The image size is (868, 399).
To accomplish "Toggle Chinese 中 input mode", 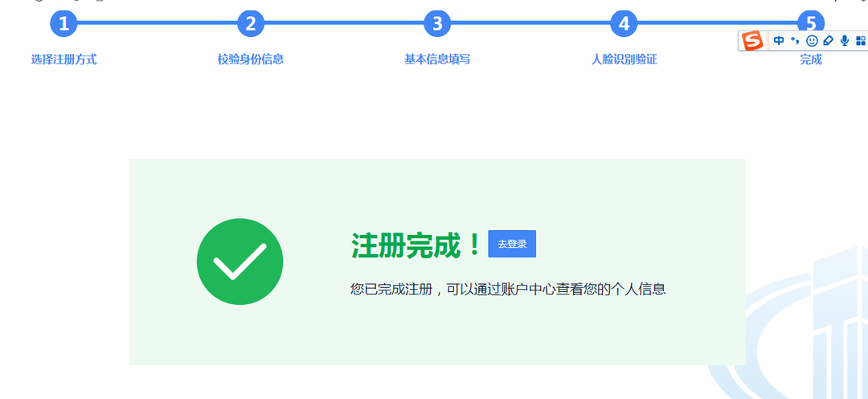I will 779,40.
